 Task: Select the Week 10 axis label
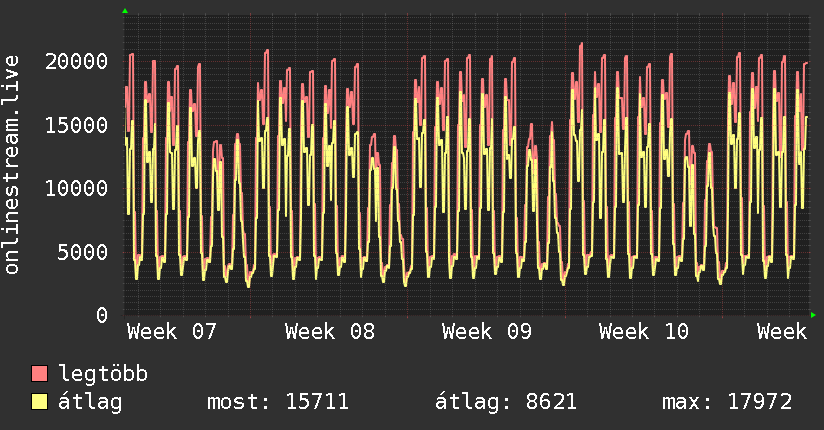644,331
